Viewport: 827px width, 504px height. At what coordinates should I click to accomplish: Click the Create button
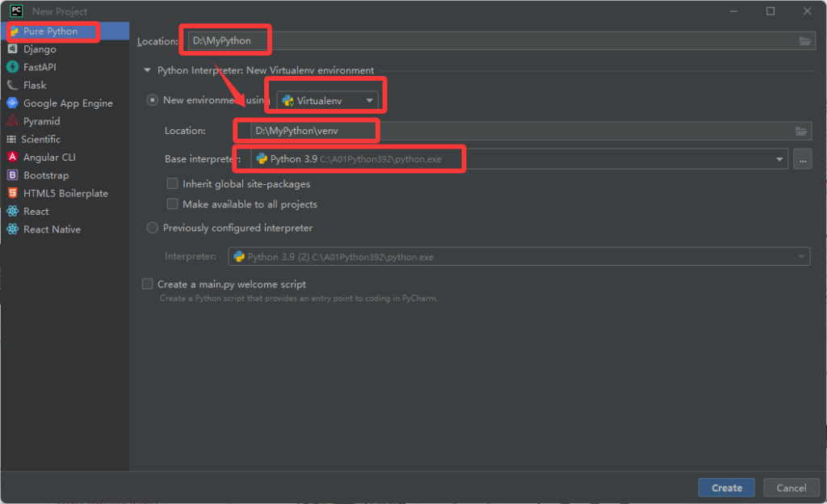pyautogui.click(x=726, y=488)
